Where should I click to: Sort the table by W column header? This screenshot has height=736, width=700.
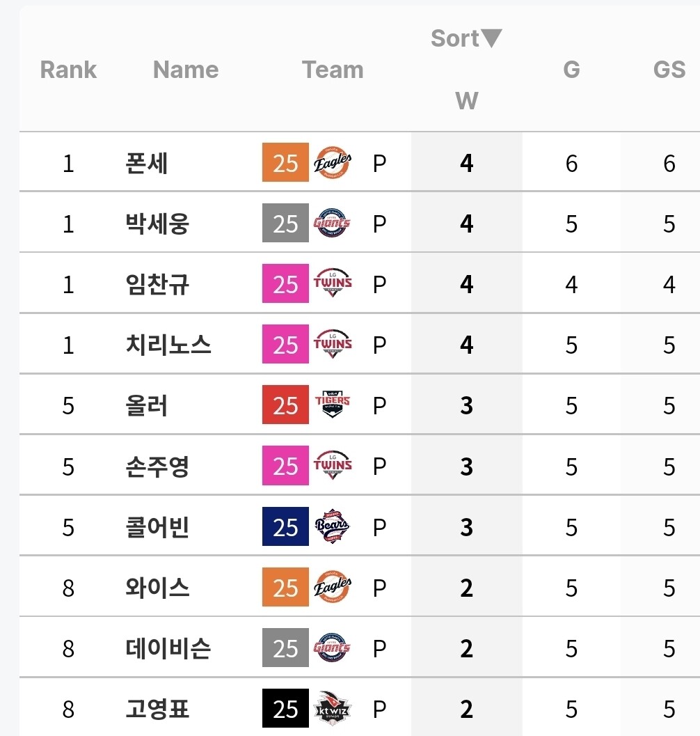(466, 101)
